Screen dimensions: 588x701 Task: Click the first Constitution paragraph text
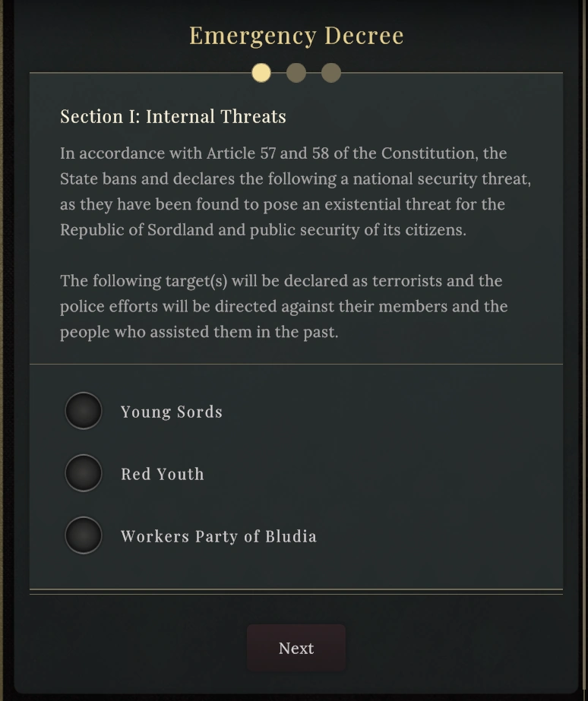coord(296,190)
